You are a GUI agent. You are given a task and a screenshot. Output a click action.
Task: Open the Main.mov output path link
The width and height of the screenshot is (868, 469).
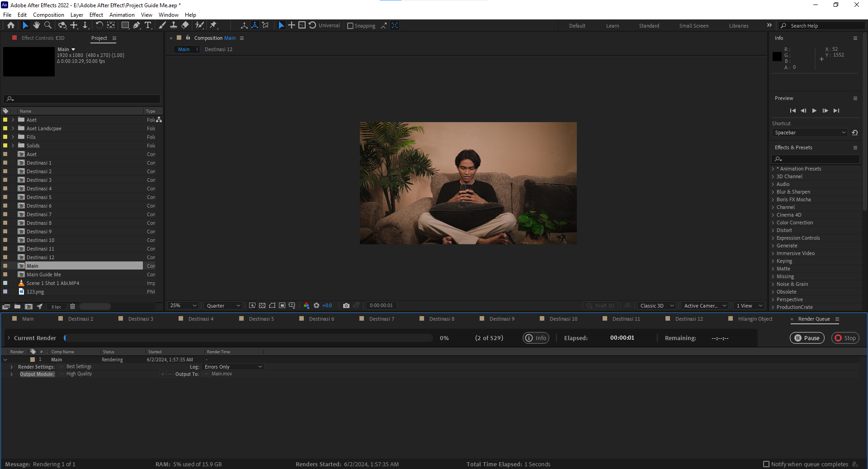coord(222,374)
